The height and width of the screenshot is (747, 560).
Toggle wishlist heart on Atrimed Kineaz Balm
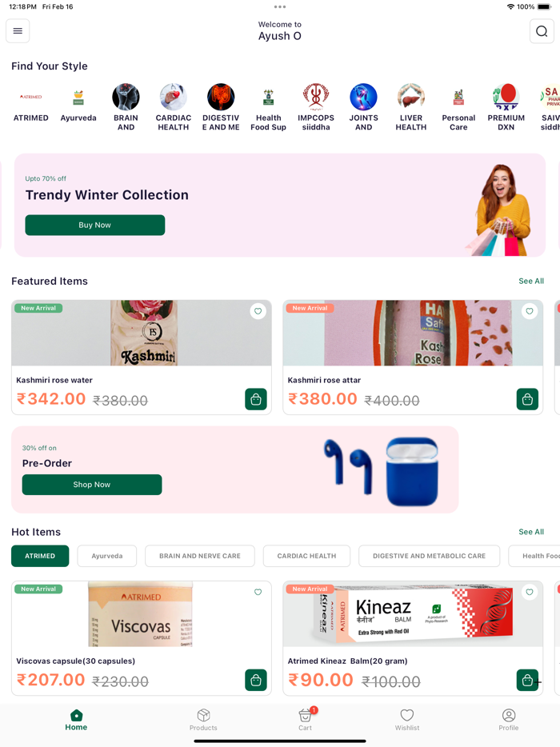530,592
